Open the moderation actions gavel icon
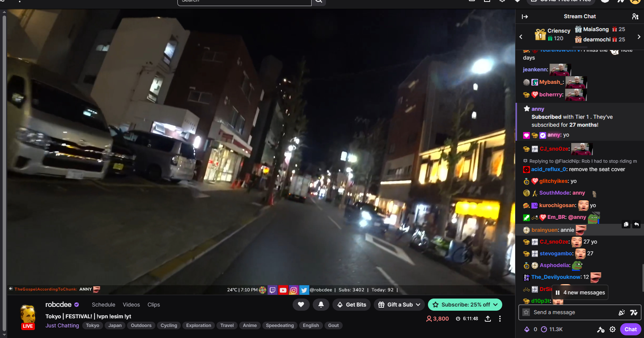Image resolution: width=644 pixels, height=338 pixels. click(601, 329)
